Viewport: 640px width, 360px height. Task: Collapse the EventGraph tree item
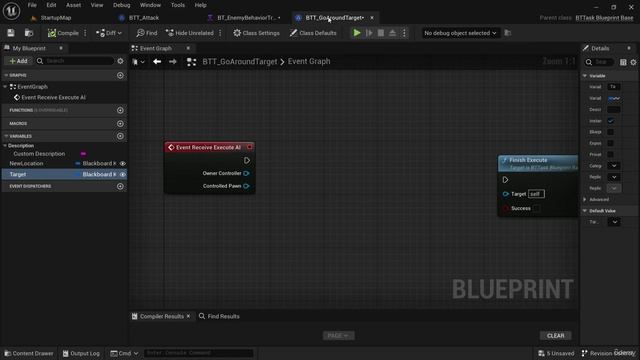point(5,87)
